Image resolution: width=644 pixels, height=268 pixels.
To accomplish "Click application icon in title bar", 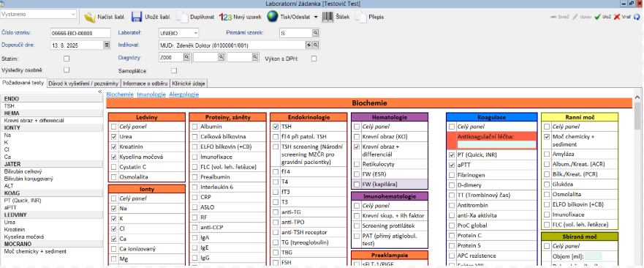I will point(3,3).
